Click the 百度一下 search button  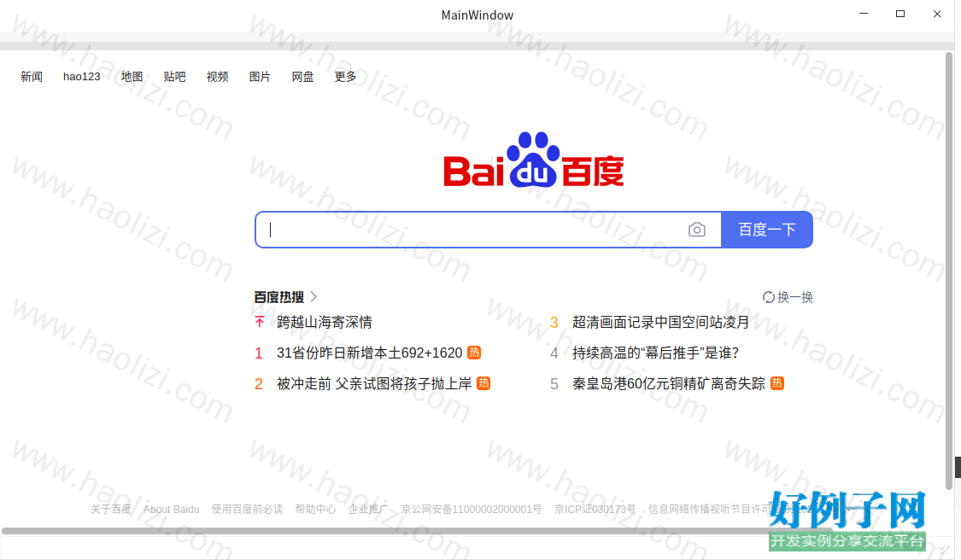[767, 230]
